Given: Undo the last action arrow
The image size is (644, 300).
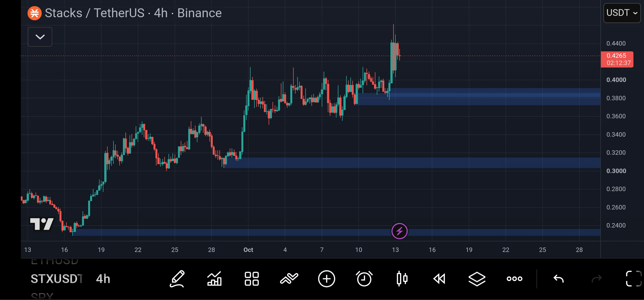Looking at the screenshot, I should [559, 279].
